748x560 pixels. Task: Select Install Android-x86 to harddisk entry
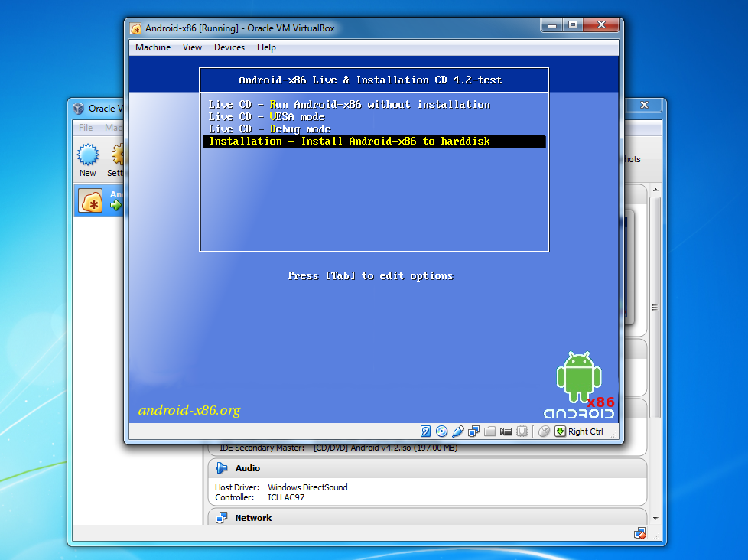(x=374, y=142)
